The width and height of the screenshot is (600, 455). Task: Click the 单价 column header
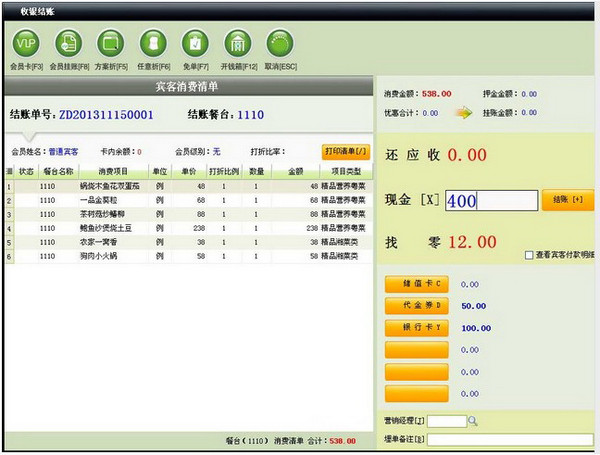click(189, 171)
